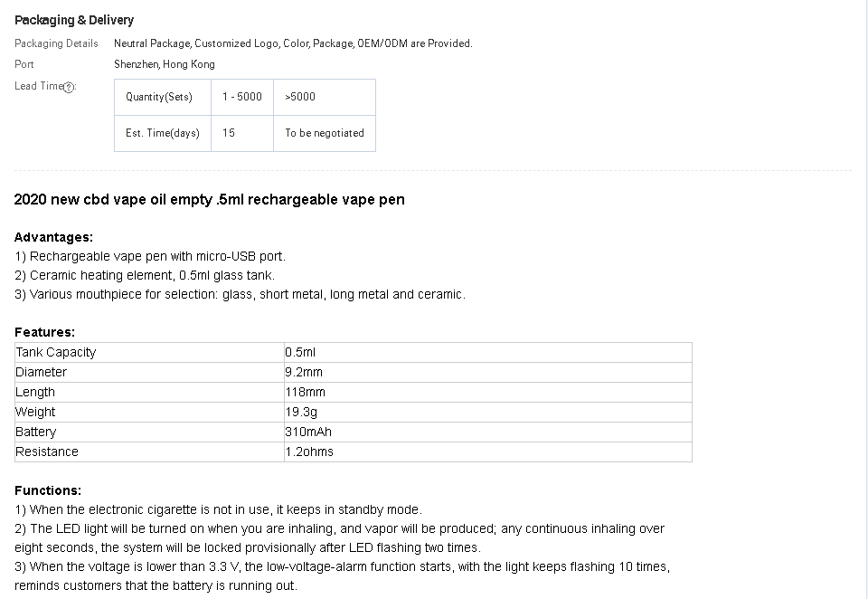Click the To be negotiated cell

pos(325,133)
